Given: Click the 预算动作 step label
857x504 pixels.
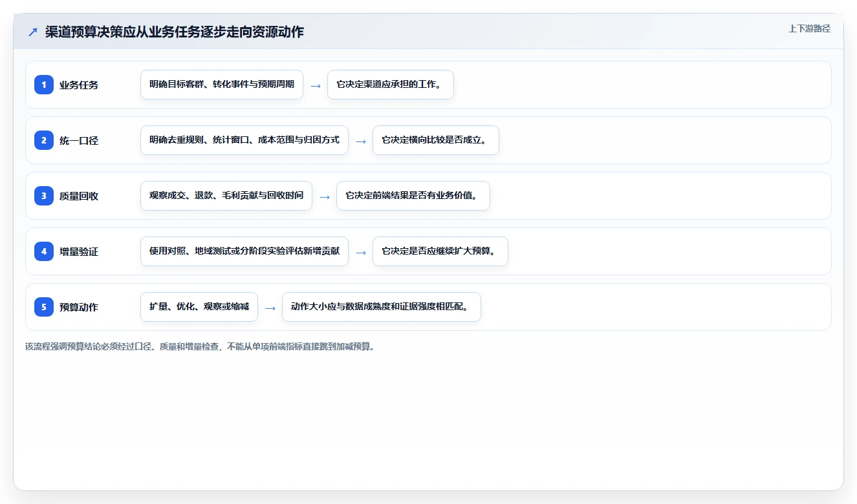Looking at the screenshot, I should coord(79,307).
